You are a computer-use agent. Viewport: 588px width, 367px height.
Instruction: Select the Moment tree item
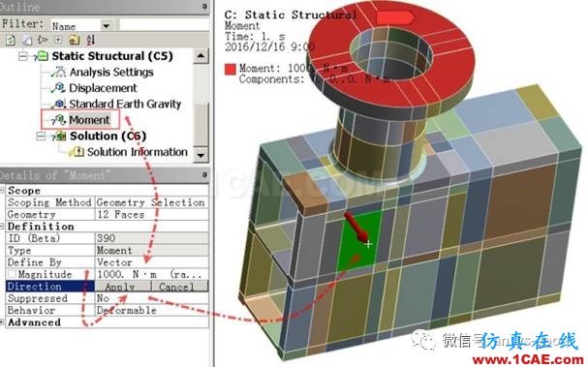(89, 120)
